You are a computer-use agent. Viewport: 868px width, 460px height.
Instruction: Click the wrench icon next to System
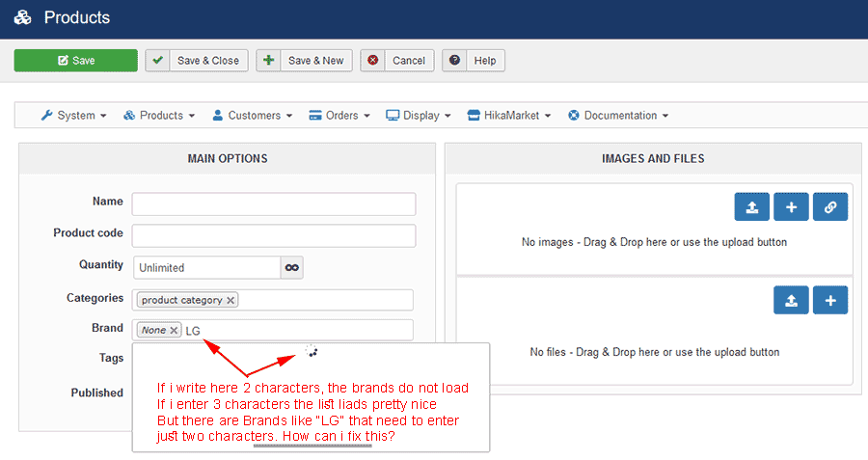(x=46, y=115)
